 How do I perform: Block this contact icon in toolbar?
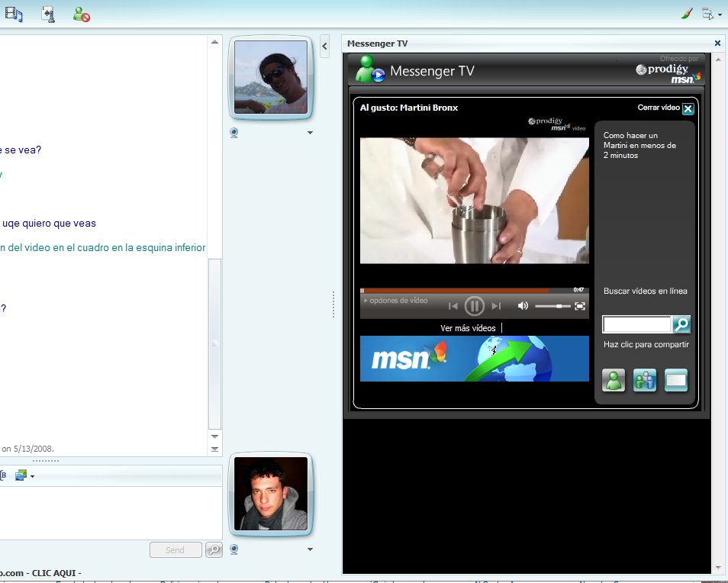click(81, 14)
